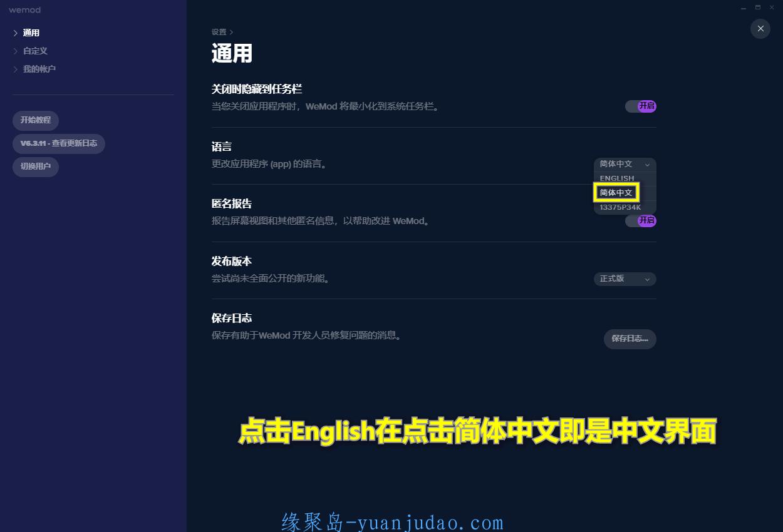
Task: Click the 发布版本 setting title
Action: (232, 261)
